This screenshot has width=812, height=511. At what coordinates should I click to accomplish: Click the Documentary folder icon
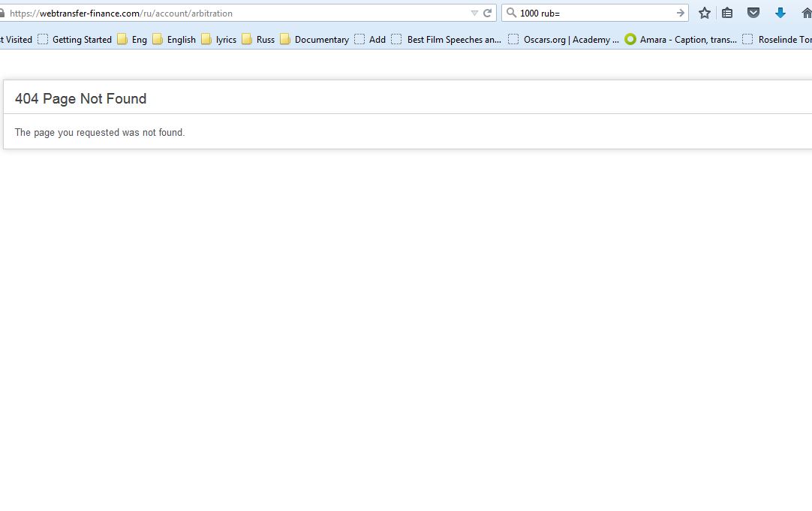point(285,39)
